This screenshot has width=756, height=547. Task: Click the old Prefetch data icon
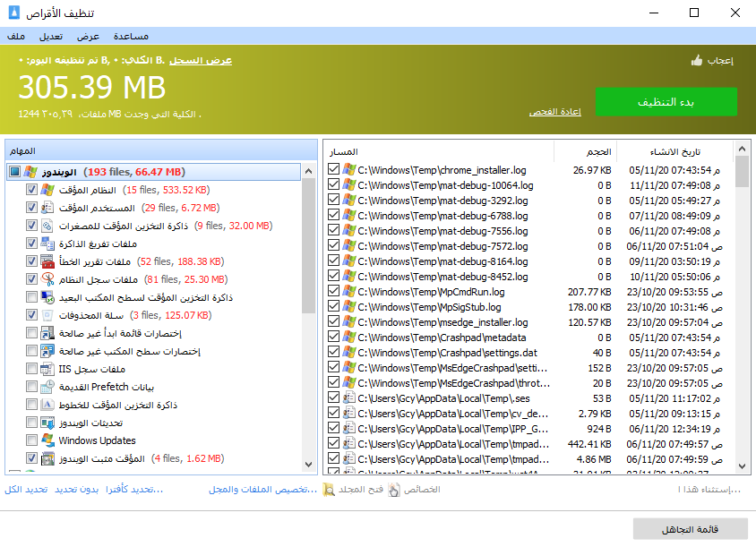pyautogui.click(x=47, y=387)
